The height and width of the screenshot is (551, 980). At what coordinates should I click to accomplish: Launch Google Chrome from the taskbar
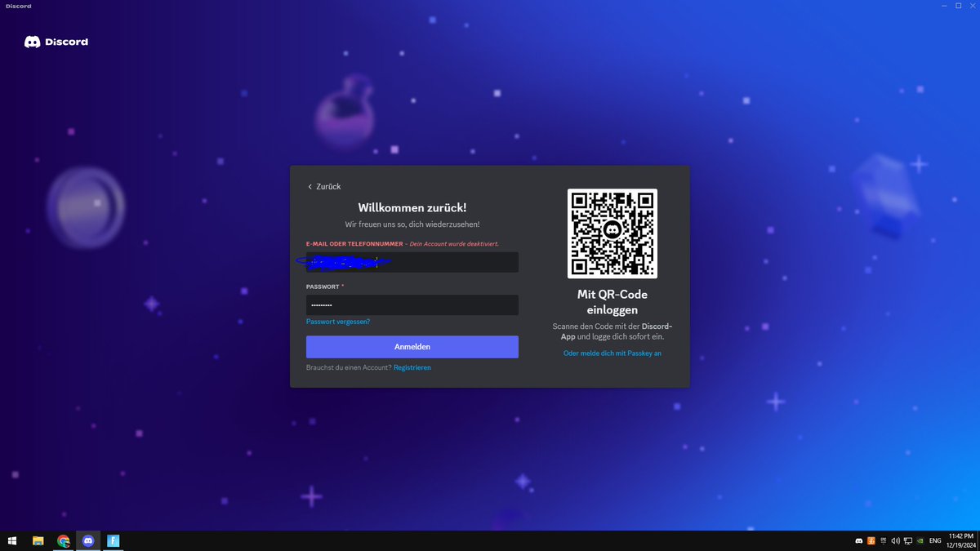click(63, 540)
